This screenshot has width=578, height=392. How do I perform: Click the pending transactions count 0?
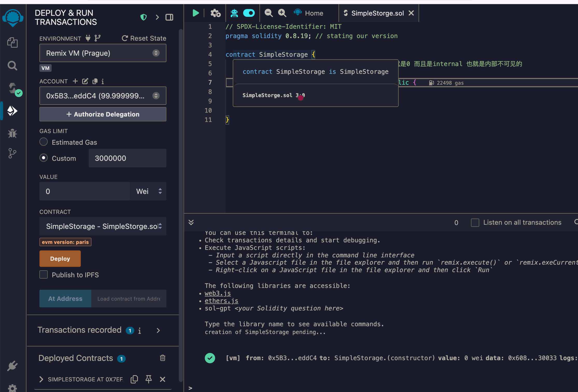tap(456, 223)
